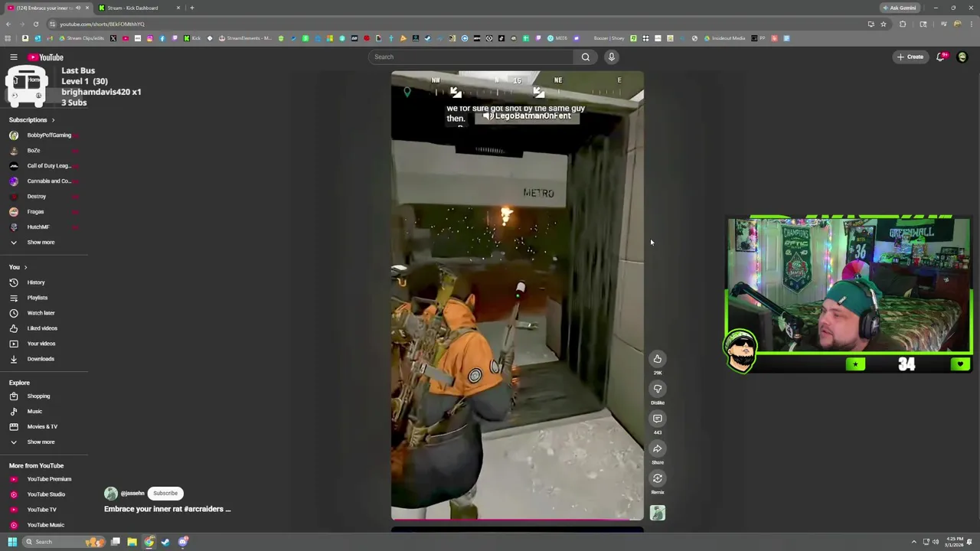Open Windows Start menu
This screenshot has height=551, width=980.
12,542
